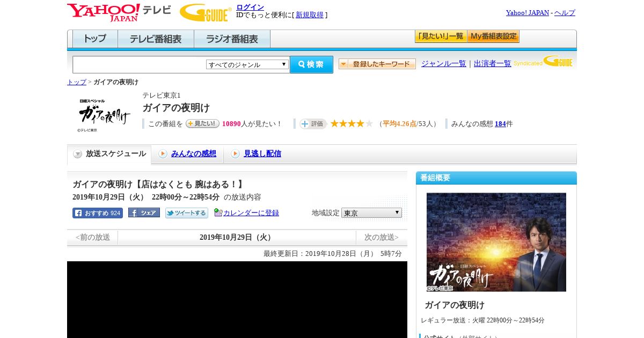
Task: Click the arrow icon beside みんなの感想 tab
Action: pos(163,154)
